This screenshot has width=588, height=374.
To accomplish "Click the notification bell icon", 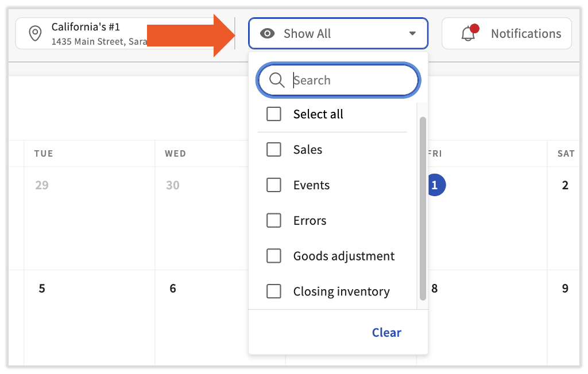I will coord(468,34).
